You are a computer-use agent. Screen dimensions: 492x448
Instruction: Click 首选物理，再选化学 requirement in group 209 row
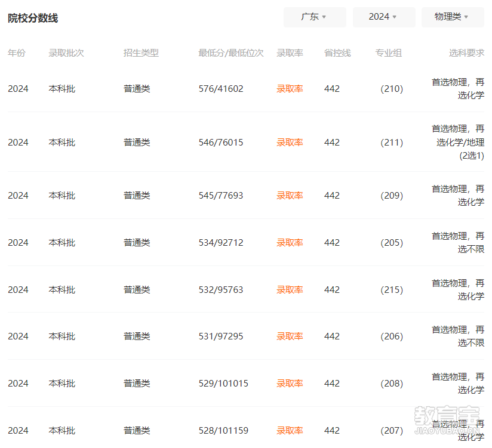pos(458,196)
